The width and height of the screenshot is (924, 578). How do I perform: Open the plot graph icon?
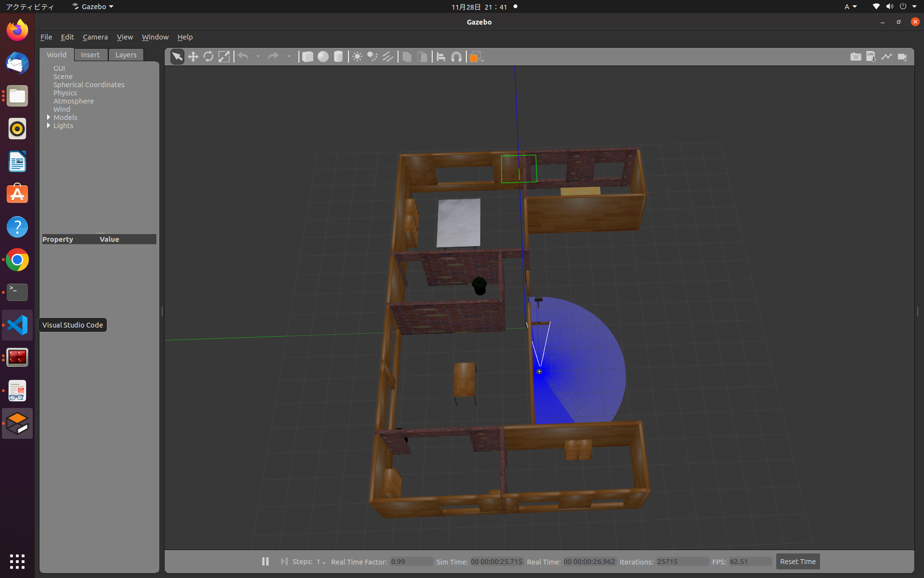[886, 57]
